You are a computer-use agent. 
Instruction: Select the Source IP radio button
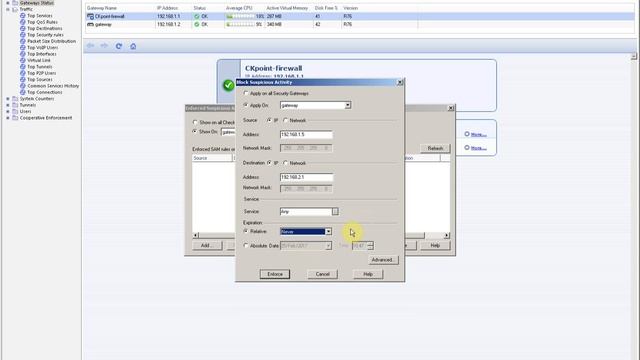pos(269,120)
